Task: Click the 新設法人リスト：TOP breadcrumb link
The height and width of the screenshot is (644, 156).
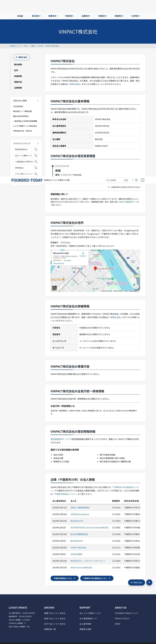Action: [x=19, y=46]
